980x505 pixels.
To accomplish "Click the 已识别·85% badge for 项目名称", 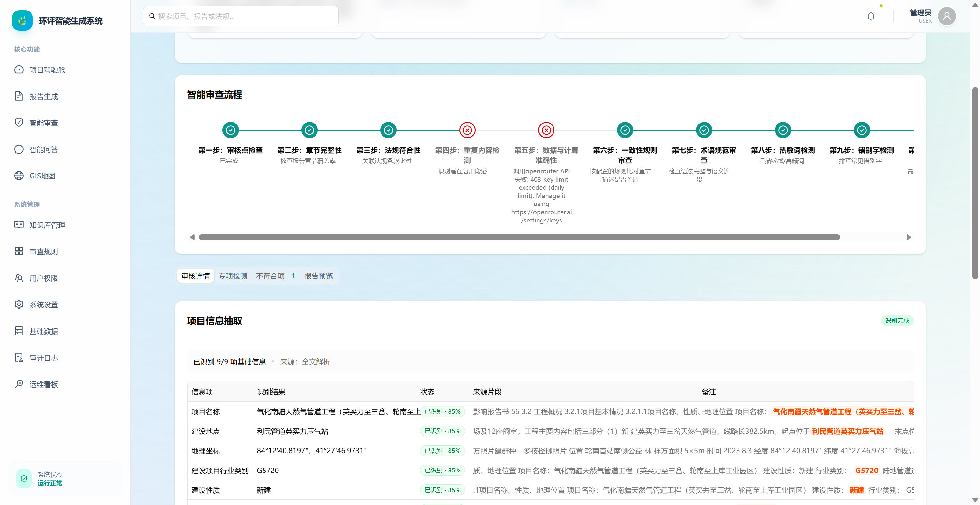I will click(442, 411).
